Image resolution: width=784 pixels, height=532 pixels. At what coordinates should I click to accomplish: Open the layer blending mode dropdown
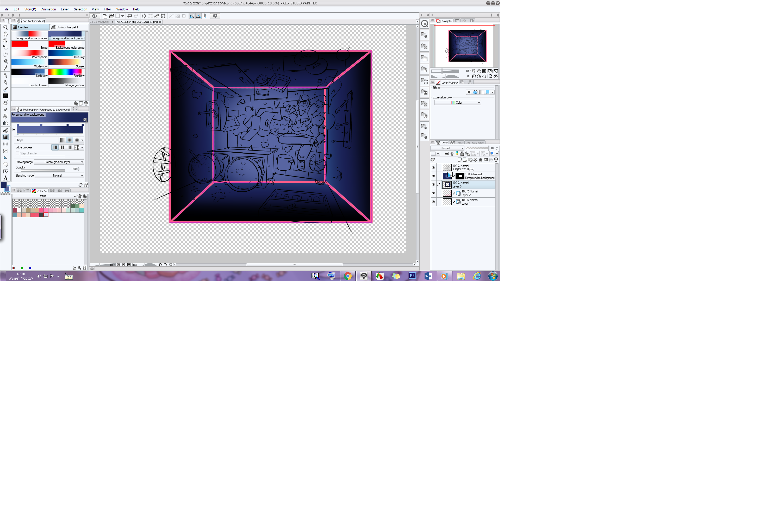[448, 148]
